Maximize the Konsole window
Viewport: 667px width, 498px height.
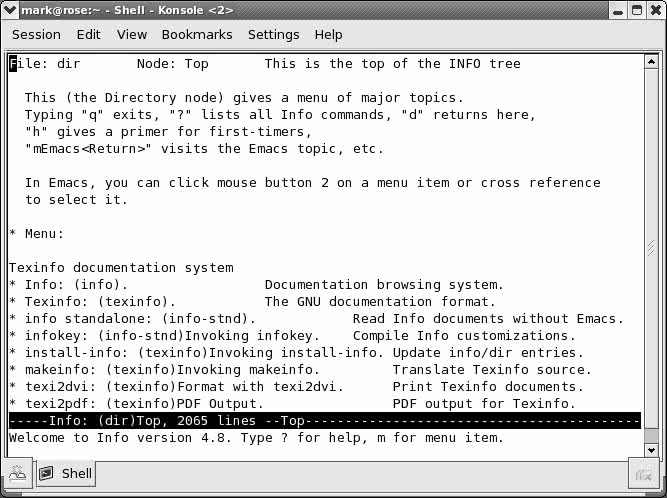coord(637,10)
